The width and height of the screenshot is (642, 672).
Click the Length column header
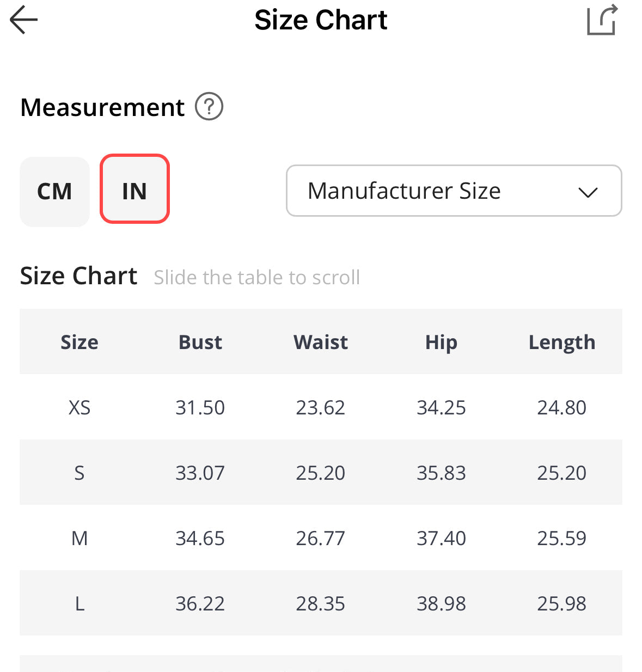coord(562,342)
